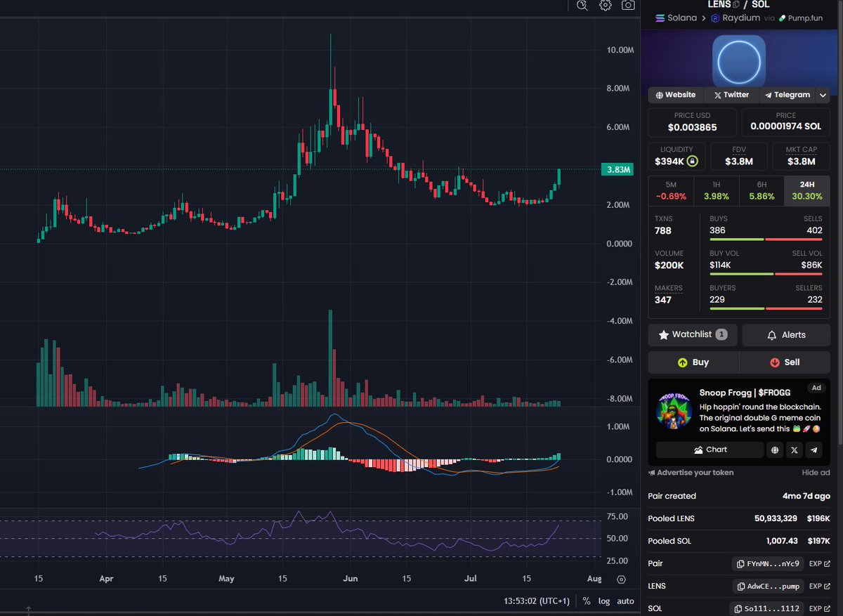Click the Watchlist count badge 1
This screenshot has width=843, height=616.
coord(721,334)
